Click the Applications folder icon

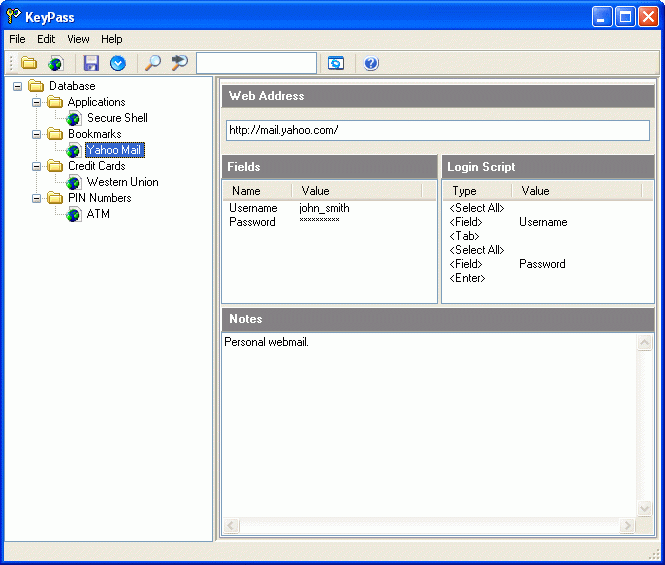[x=55, y=102]
